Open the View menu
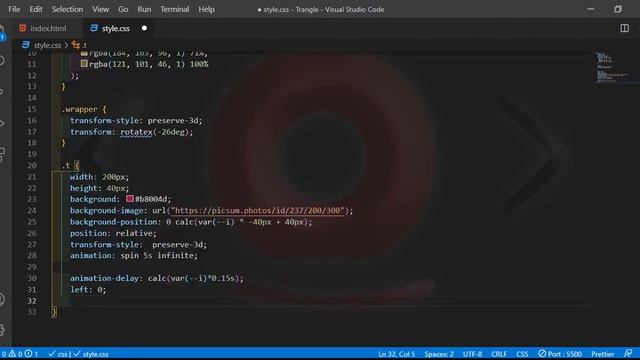The width and height of the screenshot is (640, 360). pyautogui.click(x=100, y=9)
